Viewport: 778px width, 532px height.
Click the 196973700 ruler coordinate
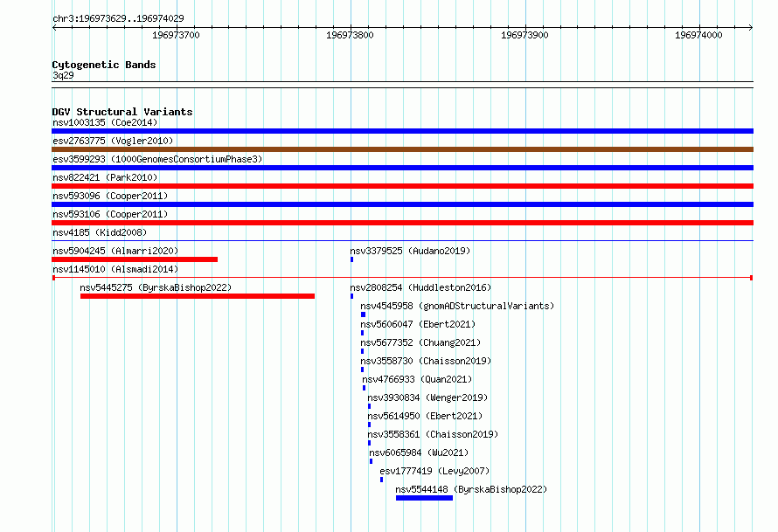pyautogui.click(x=176, y=35)
